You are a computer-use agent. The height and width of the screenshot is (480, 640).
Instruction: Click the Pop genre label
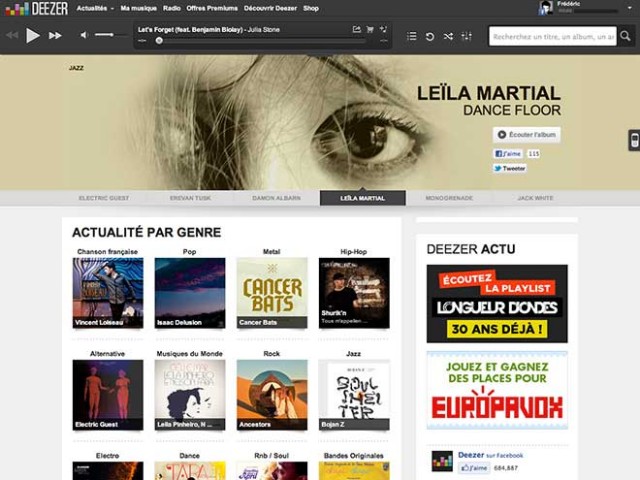coord(189,251)
